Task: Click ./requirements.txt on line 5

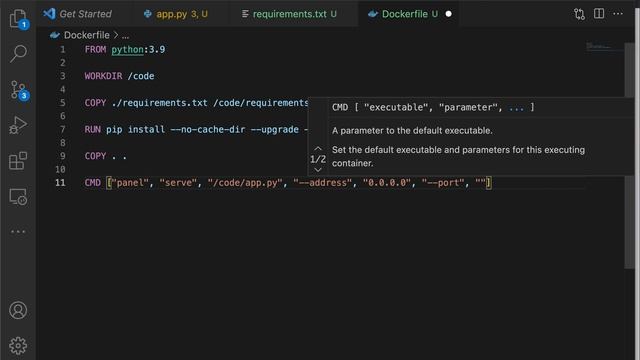Action: coord(159,103)
